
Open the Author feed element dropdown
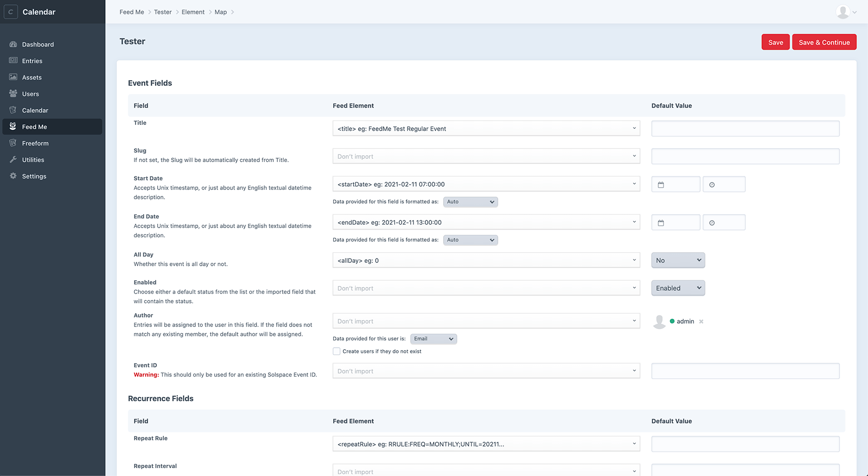(486, 321)
